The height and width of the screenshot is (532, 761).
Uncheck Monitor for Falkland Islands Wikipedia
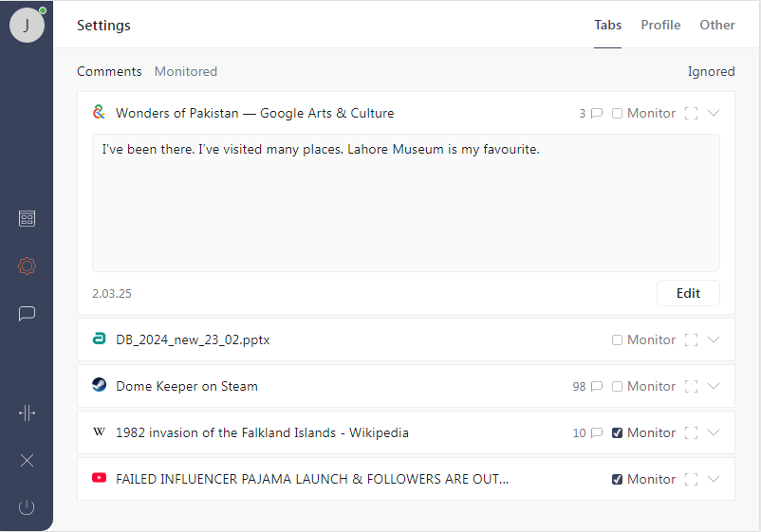pos(618,433)
